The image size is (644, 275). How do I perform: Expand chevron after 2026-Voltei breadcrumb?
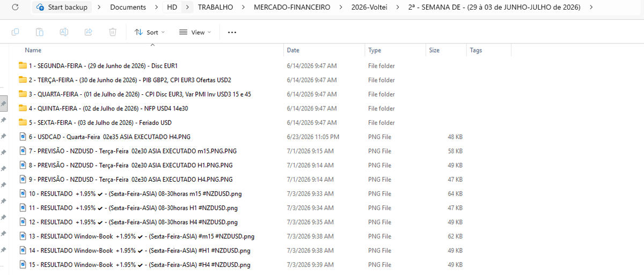(397, 8)
